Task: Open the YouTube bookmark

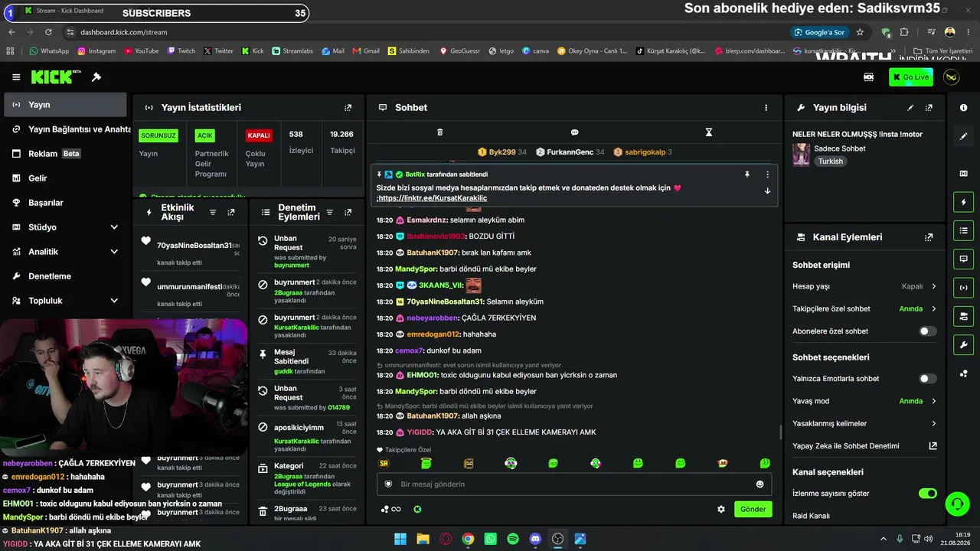Action: (x=140, y=51)
